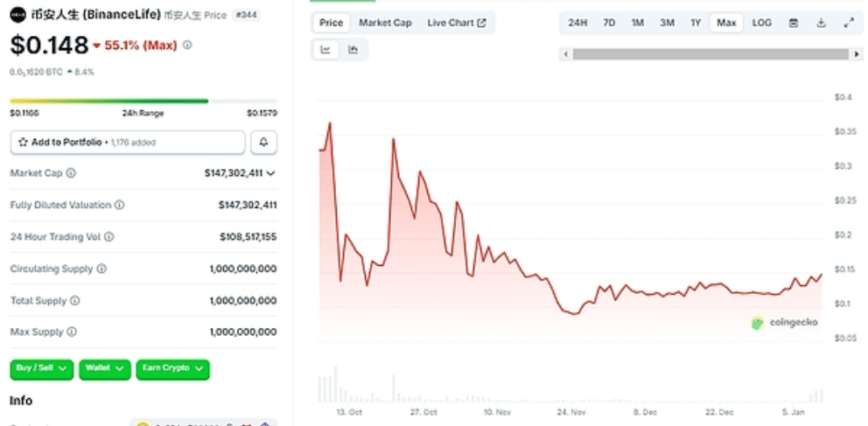868x426 pixels.
Task: Select the 24H time range
Action: pyautogui.click(x=577, y=23)
